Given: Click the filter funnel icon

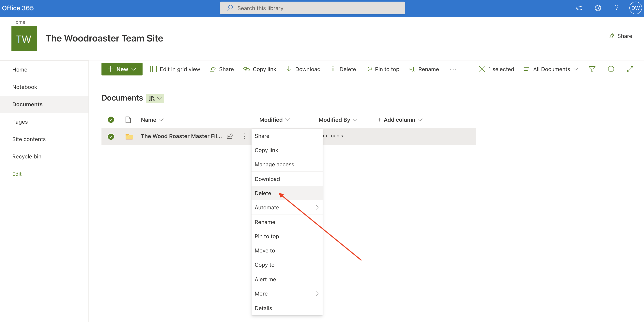Looking at the screenshot, I should [592, 69].
